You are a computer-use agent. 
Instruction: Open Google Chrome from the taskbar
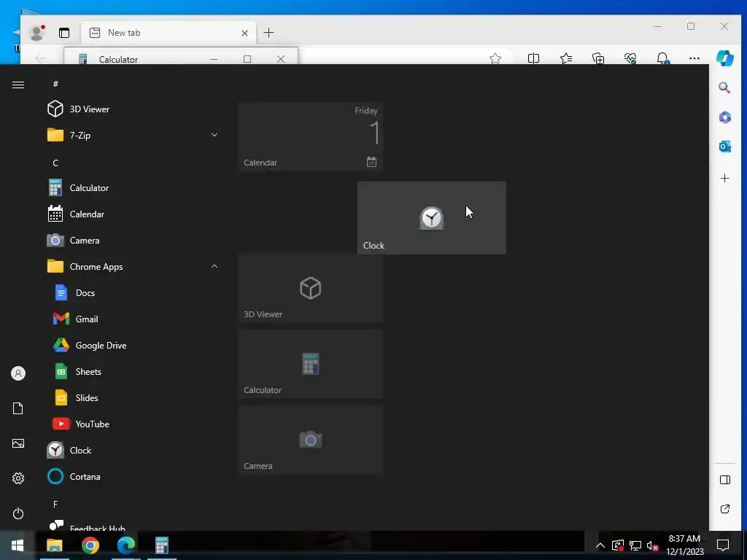click(x=90, y=545)
